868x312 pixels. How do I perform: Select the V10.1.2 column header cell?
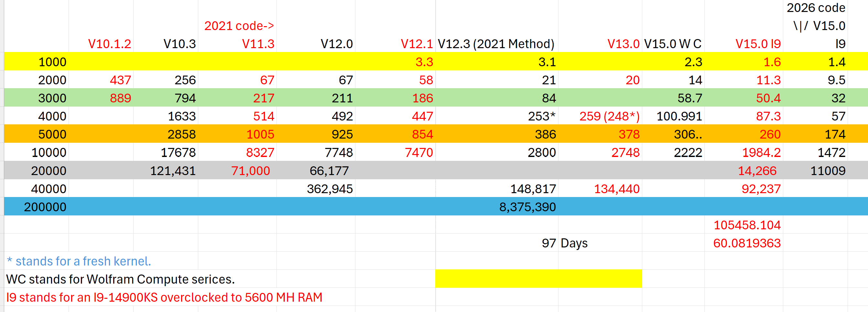[x=101, y=44]
